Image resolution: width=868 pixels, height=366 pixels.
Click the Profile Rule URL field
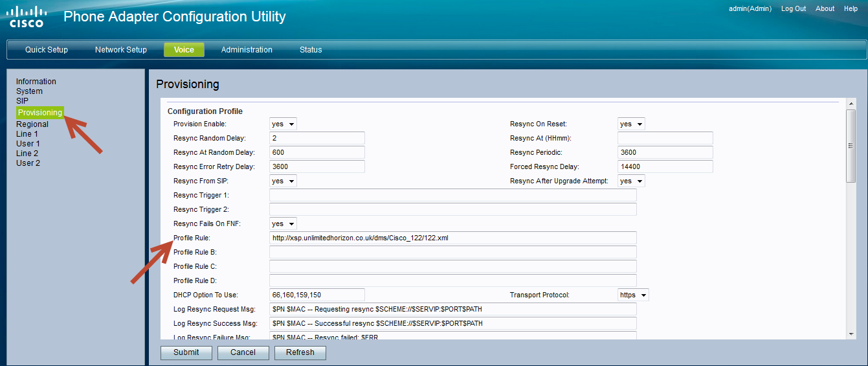click(x=453, y=238)
